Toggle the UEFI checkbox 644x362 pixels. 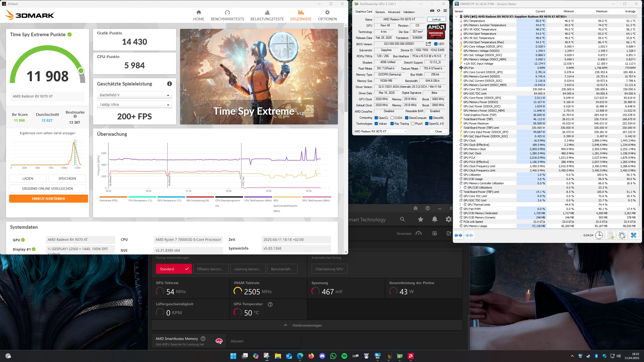(436, 44)
